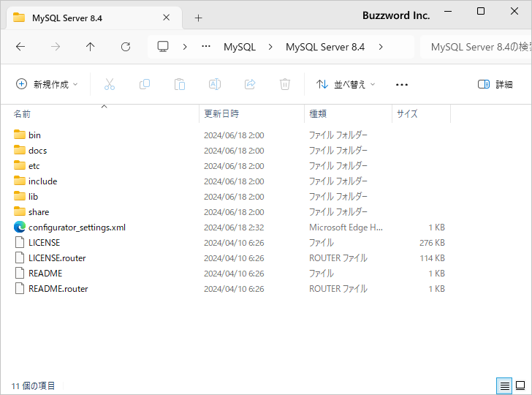Refresh the folder view

point(126,47)
